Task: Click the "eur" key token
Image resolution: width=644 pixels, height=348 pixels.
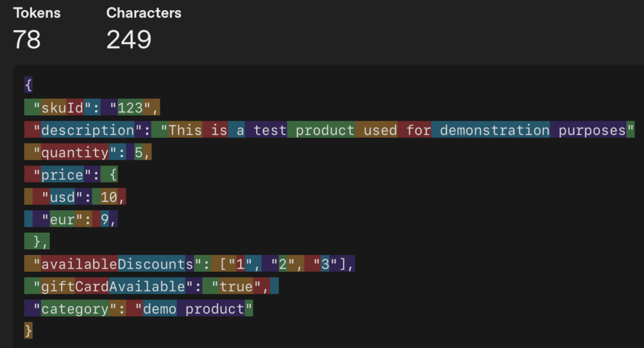Action: tap(62, 220)
